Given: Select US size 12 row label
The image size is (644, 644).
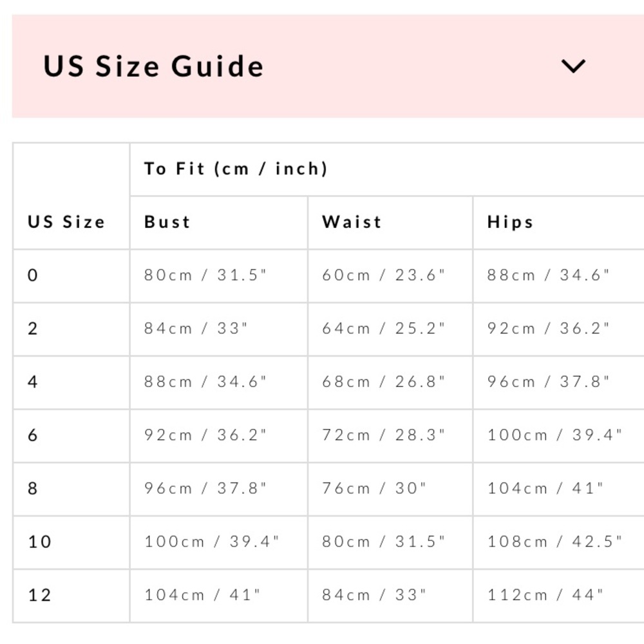Looking at the screenshot, I should coord(39,595).
